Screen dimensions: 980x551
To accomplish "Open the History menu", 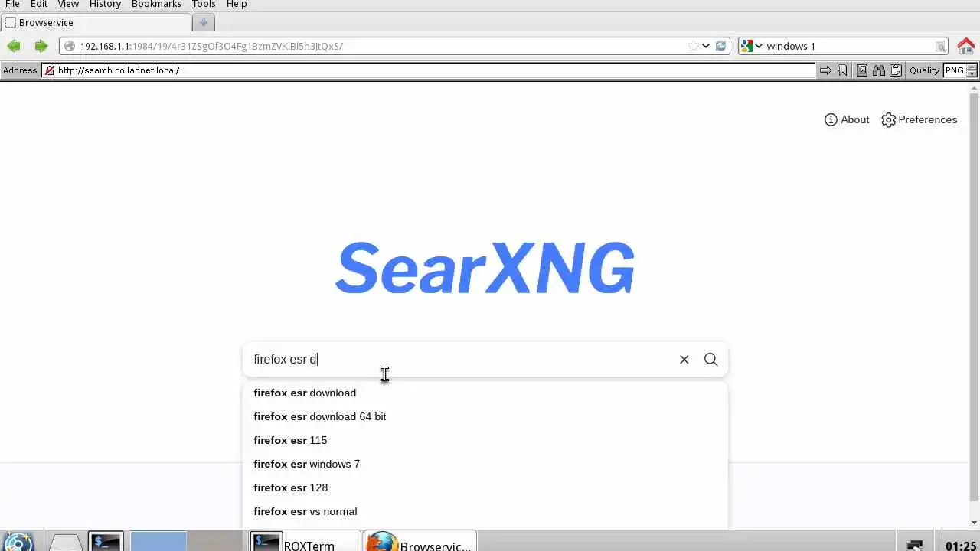I will (105, 5).
